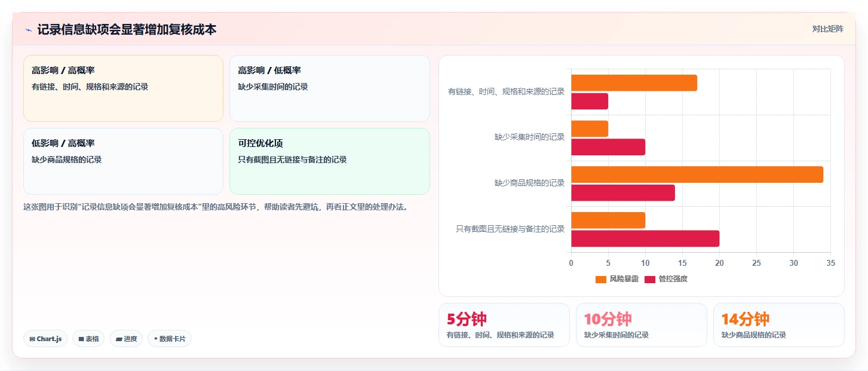Open the 14分钟 stat card
The height and width of the screenshot is (371, 868).
[x=779, y=325]
